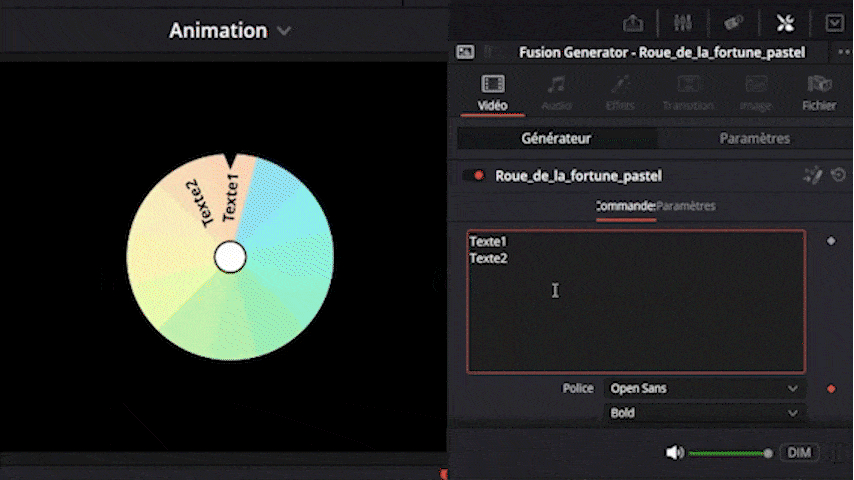Select the Commande sub-tab
Image resolution: width=854 pixels, height=480 pixels.
click(625, 206)
